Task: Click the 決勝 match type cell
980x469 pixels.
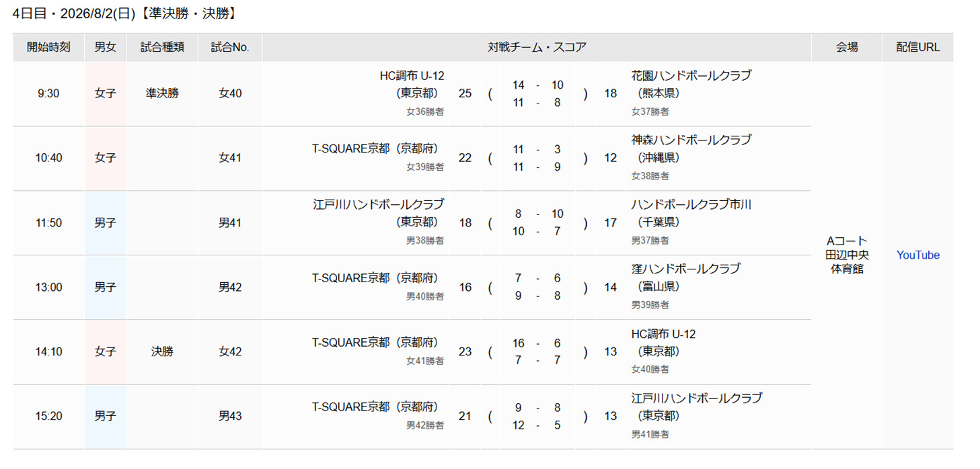Action: [162, 351]
